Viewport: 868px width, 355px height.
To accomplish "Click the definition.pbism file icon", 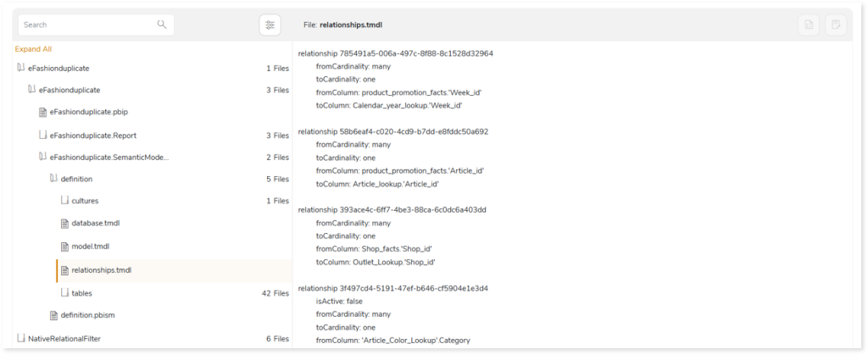I will click(53, 315).
